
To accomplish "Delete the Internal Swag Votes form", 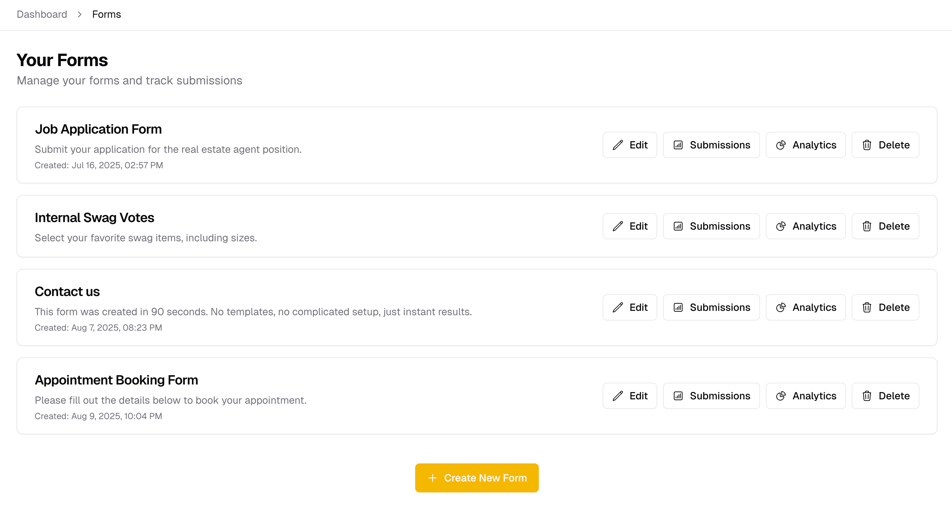I will coord(885,226).
